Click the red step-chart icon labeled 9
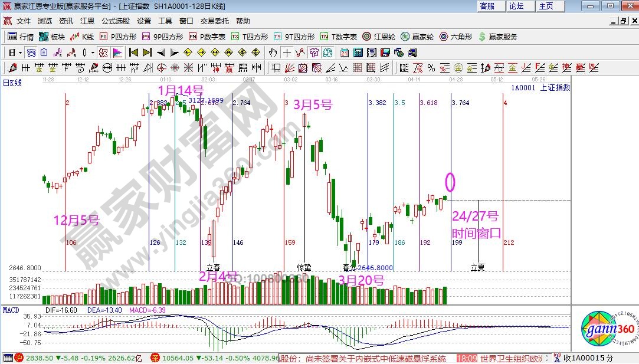639x364 pixels. 71,53
